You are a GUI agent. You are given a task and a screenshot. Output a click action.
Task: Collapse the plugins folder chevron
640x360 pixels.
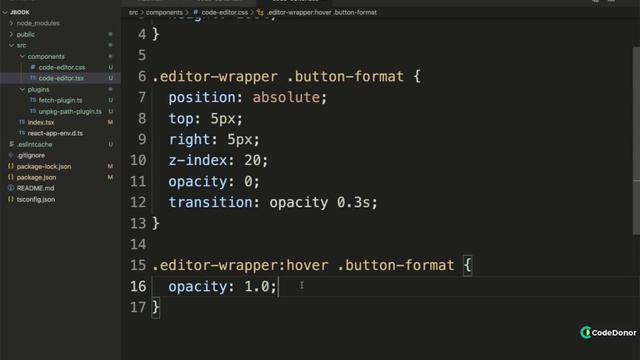click(22, 89)
